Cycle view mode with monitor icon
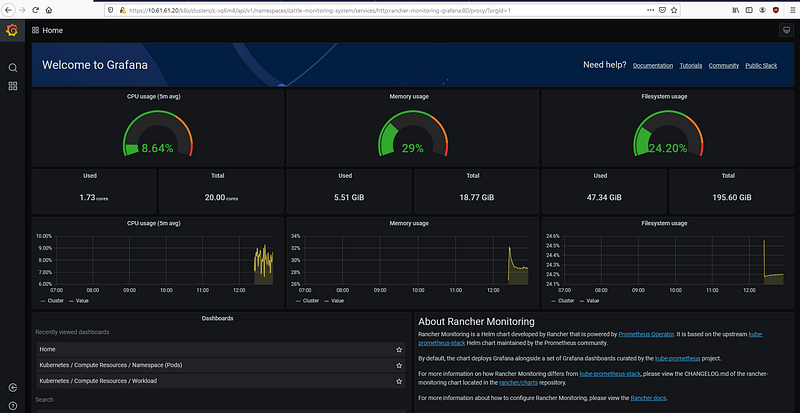800x413 pixels. (x=786, y=31)
